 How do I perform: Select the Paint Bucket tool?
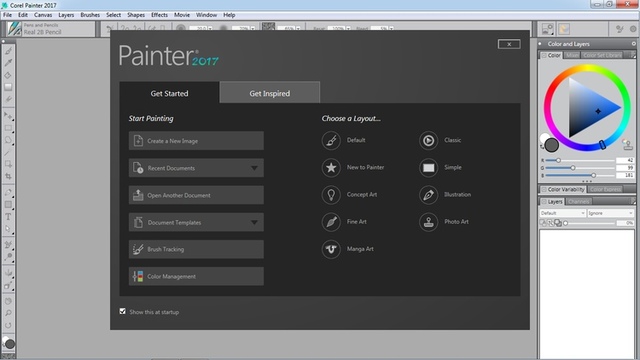tap(8, 75)
